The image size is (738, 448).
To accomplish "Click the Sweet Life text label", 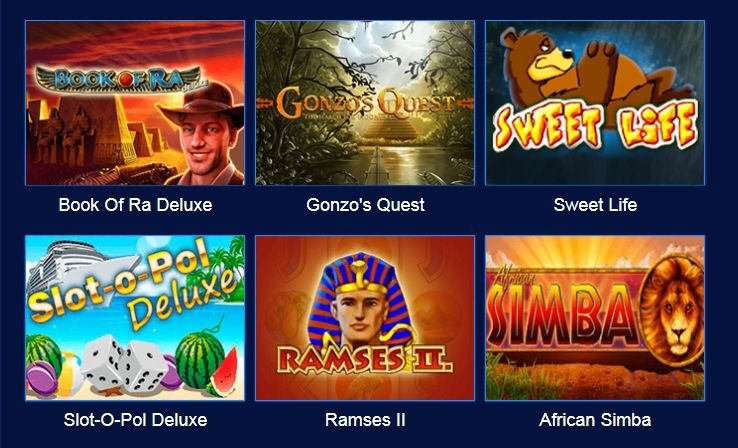I will click(x=595, y=205).
